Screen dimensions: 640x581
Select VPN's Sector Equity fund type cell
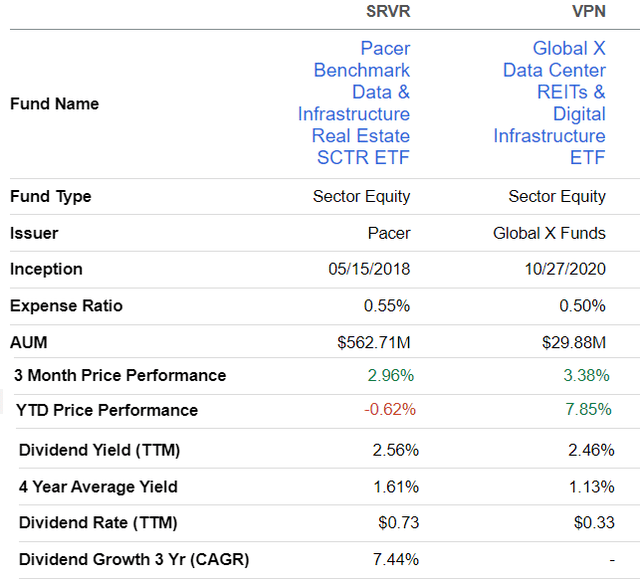[x=557, y=196]
